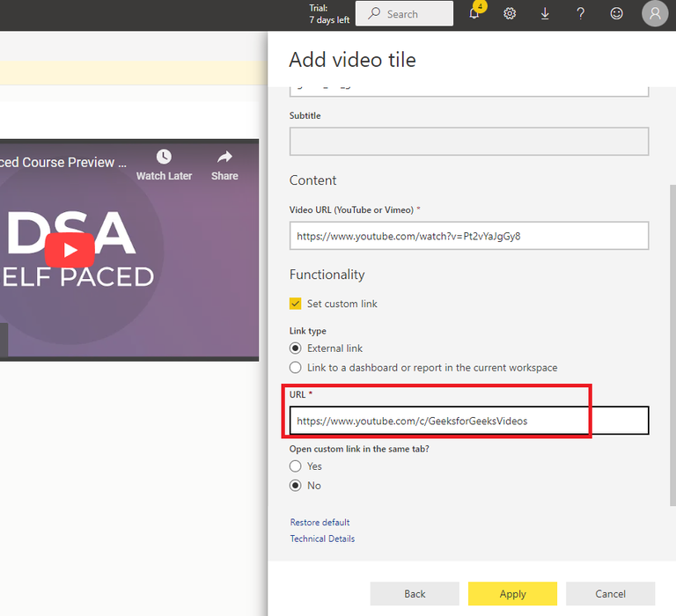Select the External link radio button
The image size is (676, 616).
click(296, 348)
